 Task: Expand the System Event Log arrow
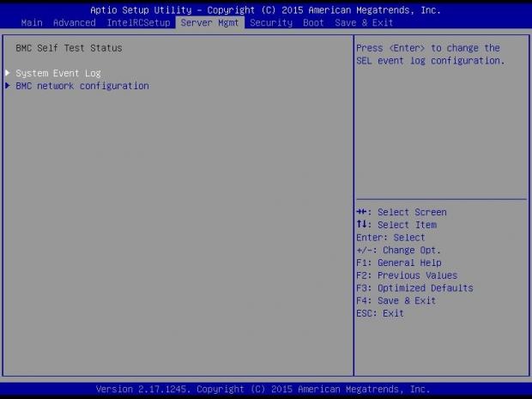(8, 73)
